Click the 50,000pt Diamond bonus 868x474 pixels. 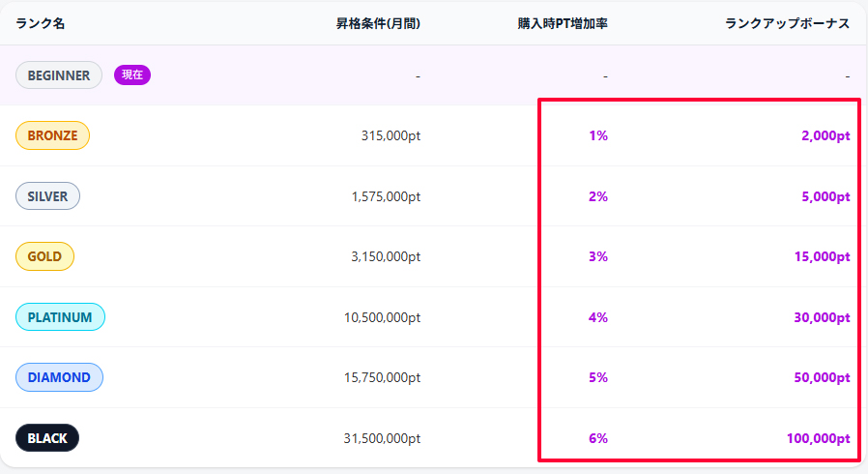tap(822, 377)
